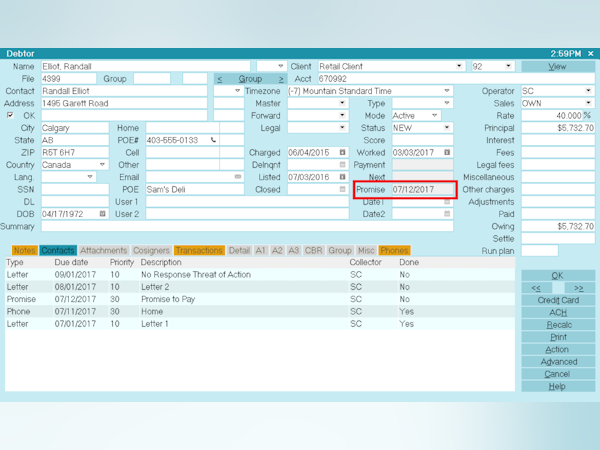This screenshot has width=600, height=450.
Task: Select the 'No Response Threat of Action' row
Action: 260,274
